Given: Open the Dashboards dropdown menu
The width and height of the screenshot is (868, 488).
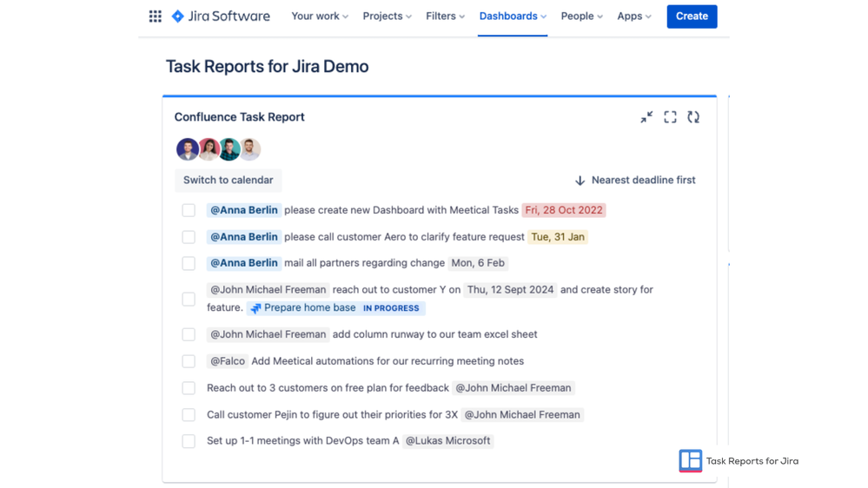Looking at the screenshot, I should 513,16.
